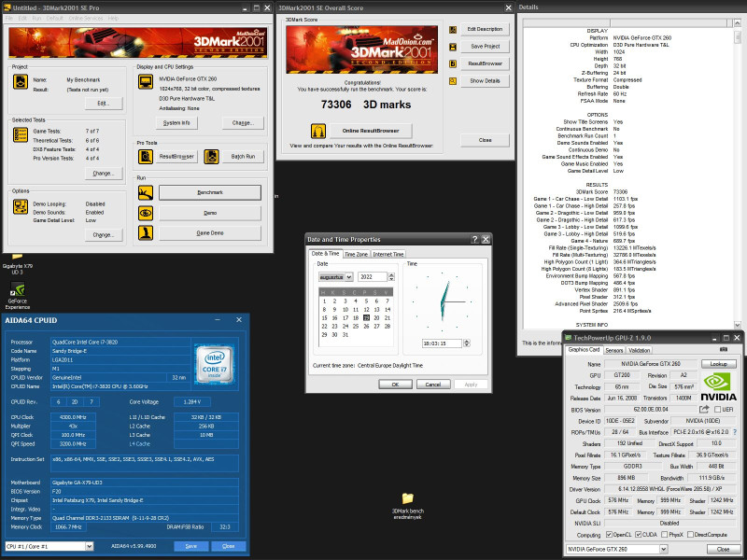The height and width of the screenshot is (560, 747).
Task: Click the help button in Date and Time Properties
Action: 474,239
